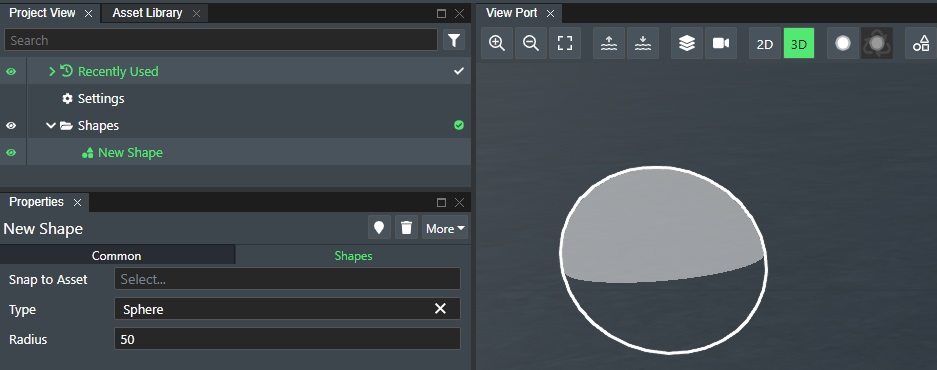Click the Radius label
Image resolution: width=937 pixels, height=370 pixels.
[x=28, y=340]
